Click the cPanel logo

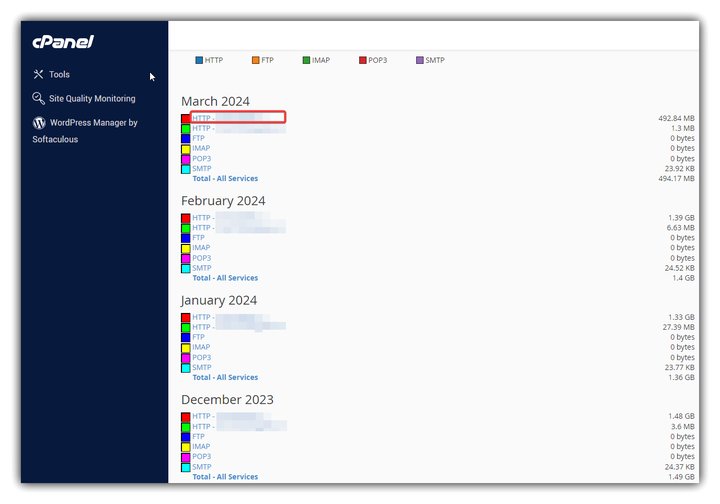click(63, 42)
